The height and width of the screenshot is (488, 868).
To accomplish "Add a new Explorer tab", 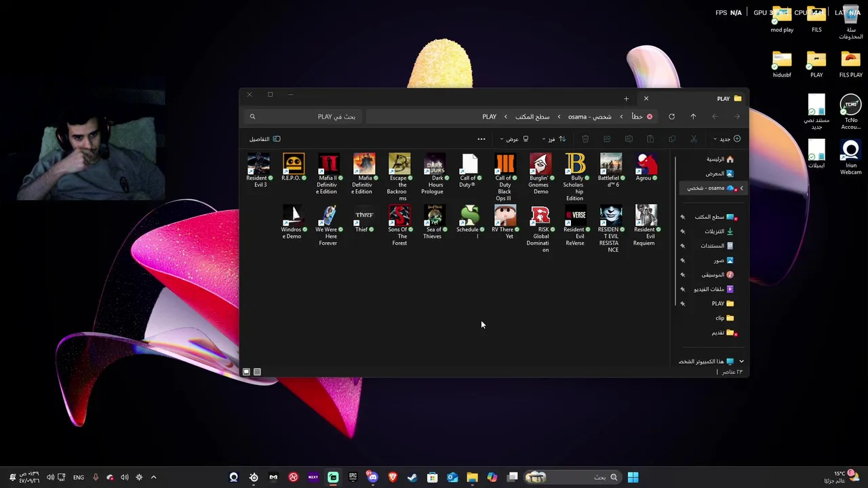I will click(x=626, y=99).
